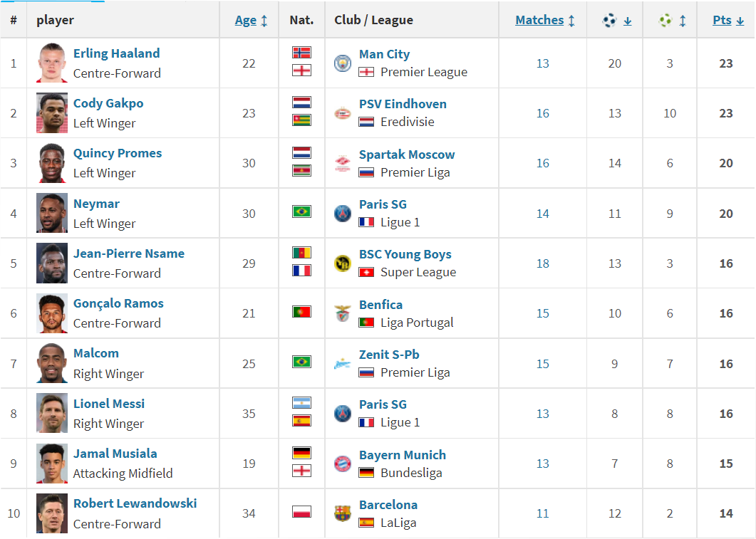Click the Benfica club crest
Screen dimensions: 756x539
(343, 313)
